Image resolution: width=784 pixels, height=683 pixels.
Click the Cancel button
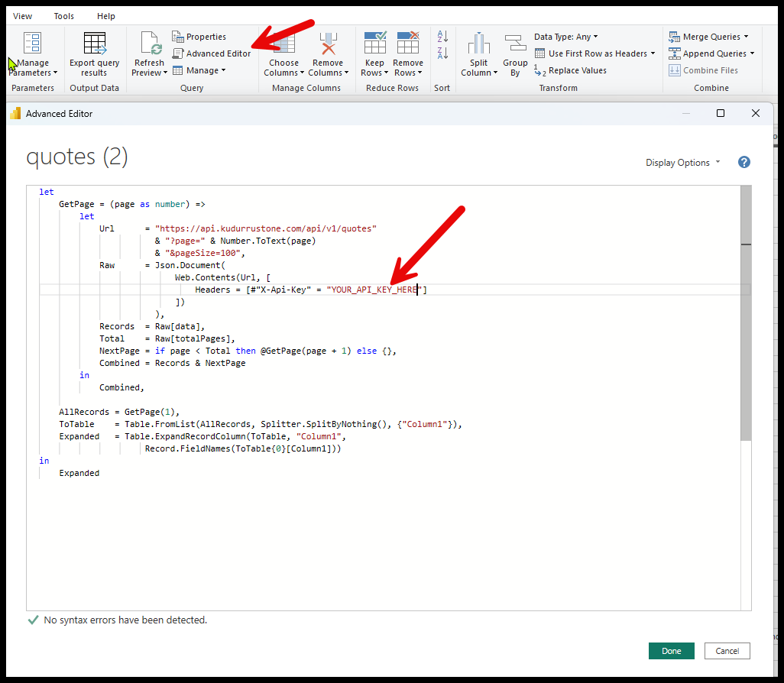coord(727,651)
